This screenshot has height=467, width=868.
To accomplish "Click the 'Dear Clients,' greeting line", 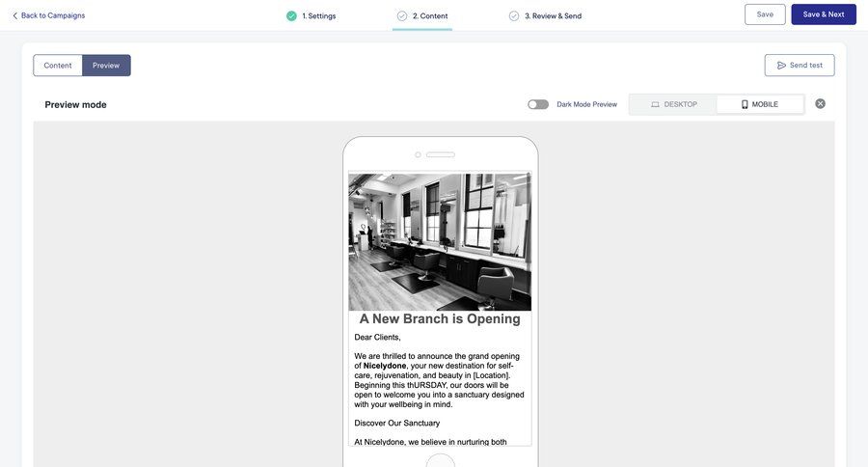I will click(x=377, y=338).
